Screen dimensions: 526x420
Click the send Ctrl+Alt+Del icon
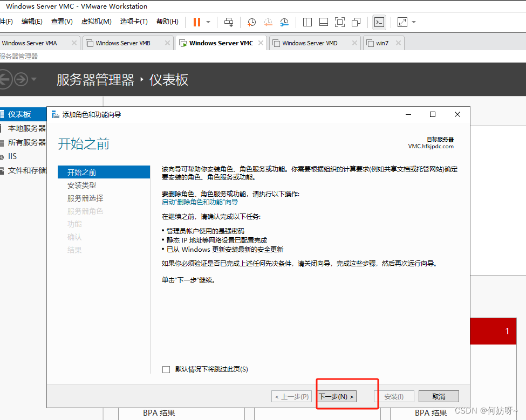229,22
